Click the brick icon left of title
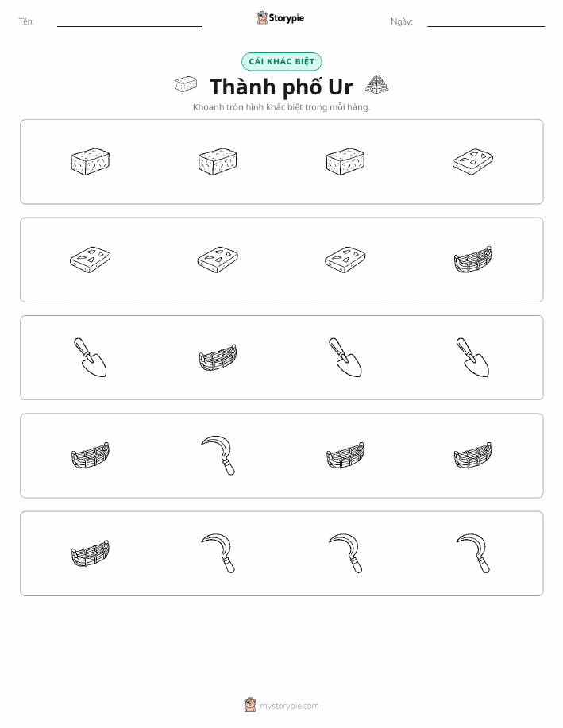Viewport: 563px width, 728px height. (x=186, y=84)
